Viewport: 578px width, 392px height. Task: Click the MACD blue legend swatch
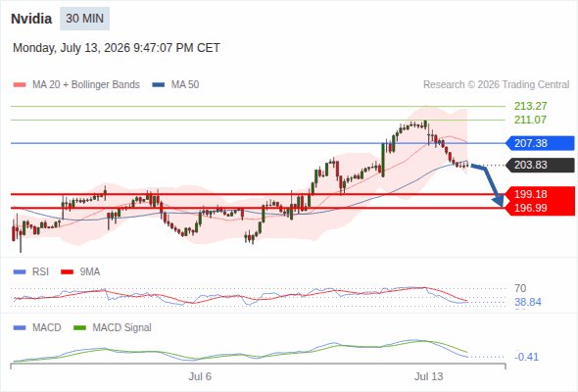(20, 328)
